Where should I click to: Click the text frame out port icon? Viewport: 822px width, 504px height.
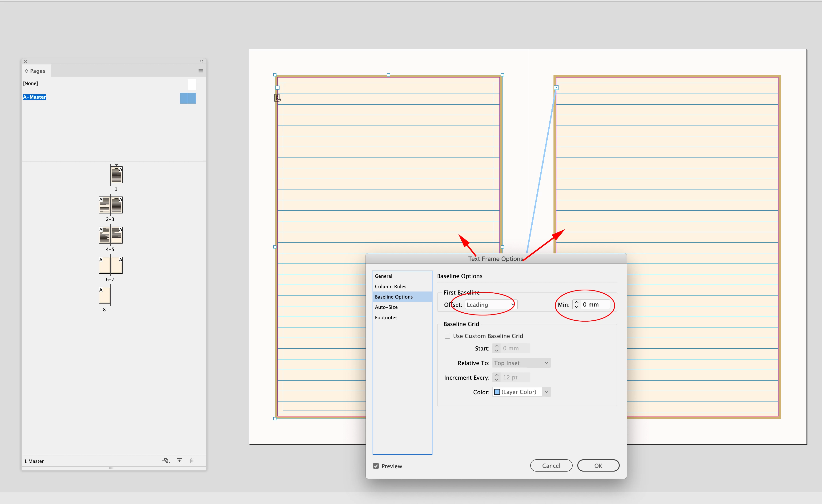tap(277, 98)
